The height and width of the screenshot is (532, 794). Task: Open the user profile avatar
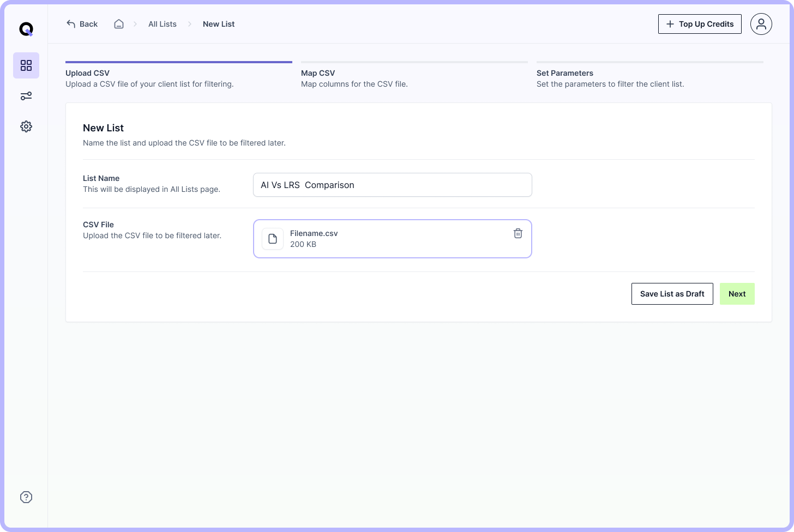761,24
